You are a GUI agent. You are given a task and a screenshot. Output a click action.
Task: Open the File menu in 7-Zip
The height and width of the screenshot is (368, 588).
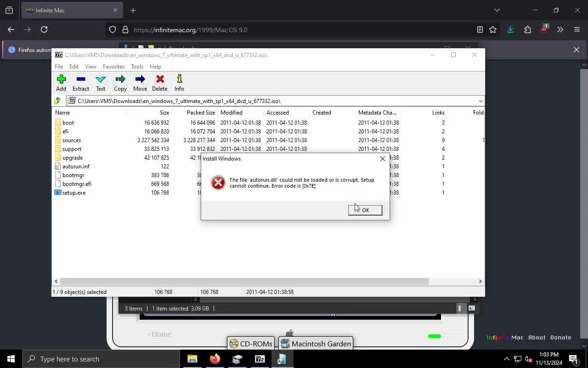coord(59,67)
